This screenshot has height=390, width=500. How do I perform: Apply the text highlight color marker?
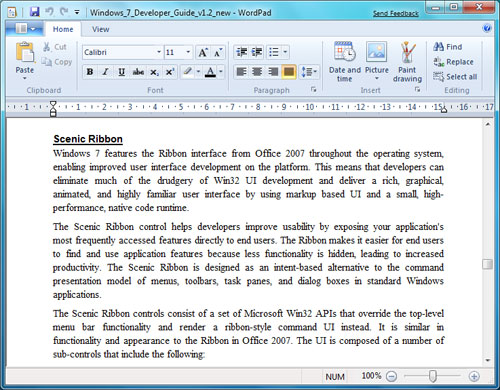click(x=187, y=72)
